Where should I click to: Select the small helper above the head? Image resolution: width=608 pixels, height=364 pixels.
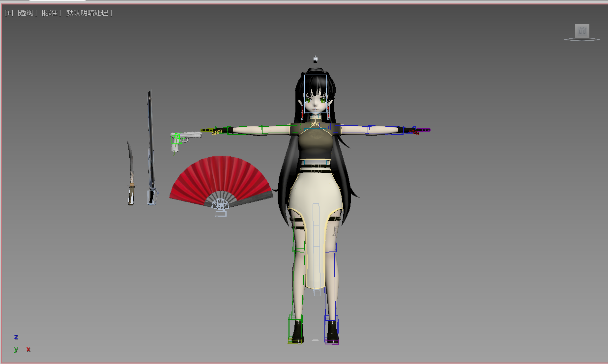tap(316, 59)
